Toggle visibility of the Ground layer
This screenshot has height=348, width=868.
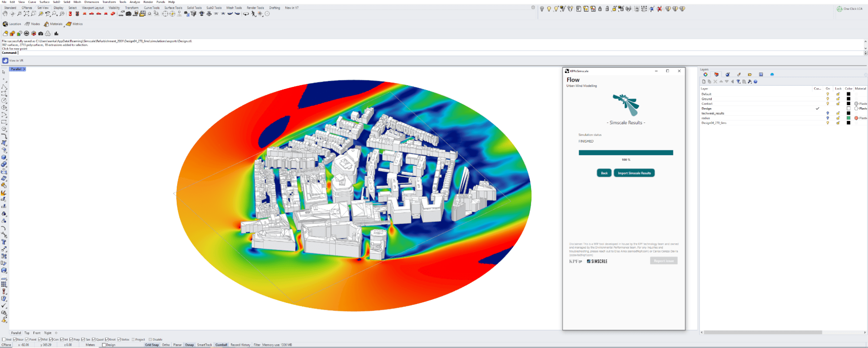point(828,99)
